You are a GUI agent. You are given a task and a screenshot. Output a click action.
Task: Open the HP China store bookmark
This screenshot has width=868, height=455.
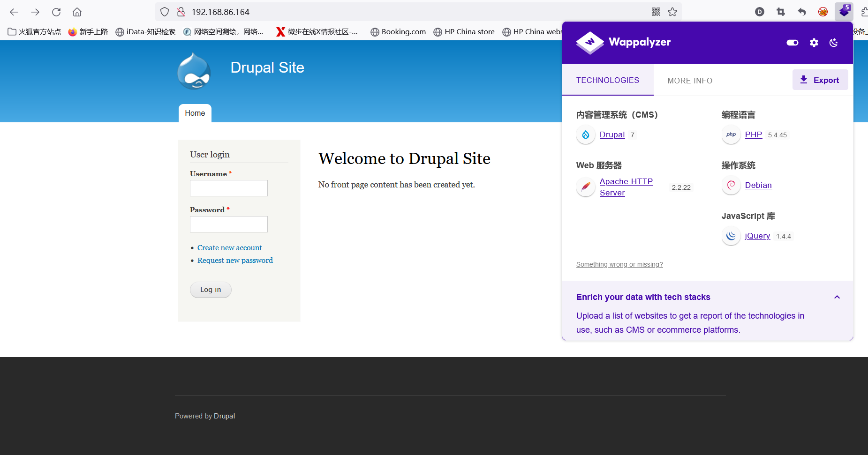click(464, 31)
